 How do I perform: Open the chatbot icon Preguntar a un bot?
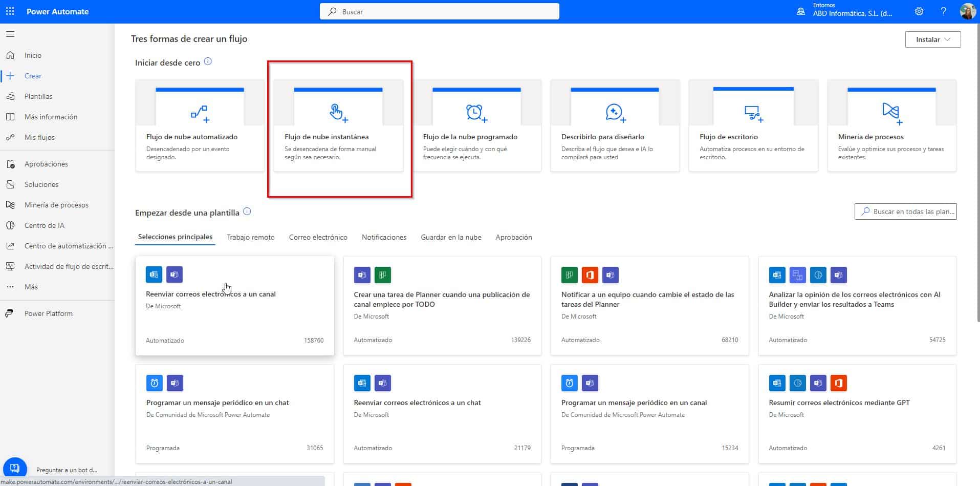(x=15, y=469)
